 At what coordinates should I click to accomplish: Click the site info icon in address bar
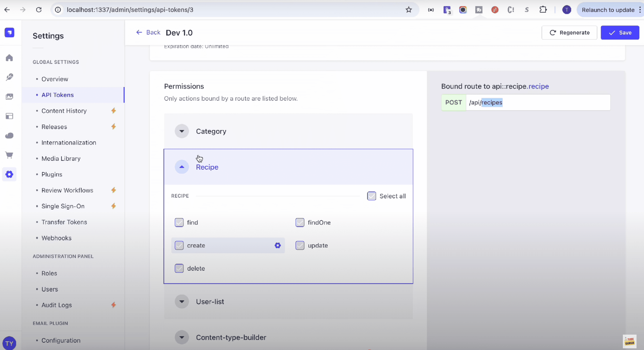coord(58,10)
